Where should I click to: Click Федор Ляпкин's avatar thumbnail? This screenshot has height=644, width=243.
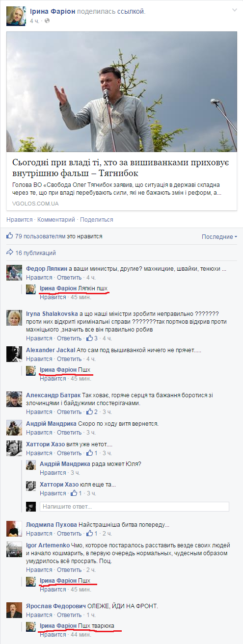point(14,273)
